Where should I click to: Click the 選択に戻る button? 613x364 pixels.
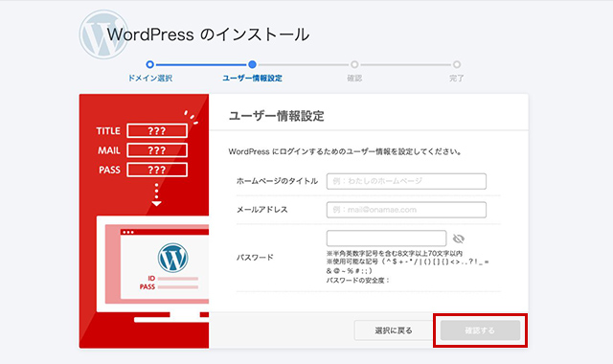[394, 330]
